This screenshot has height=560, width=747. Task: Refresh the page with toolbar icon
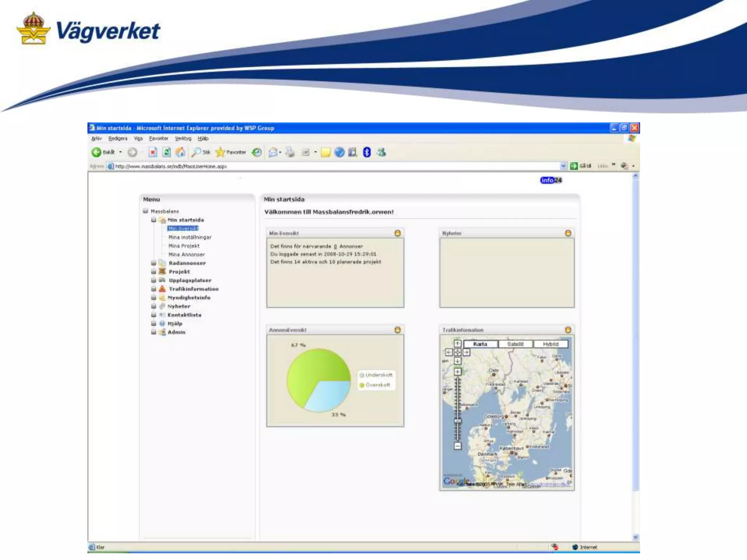point(166,152)
